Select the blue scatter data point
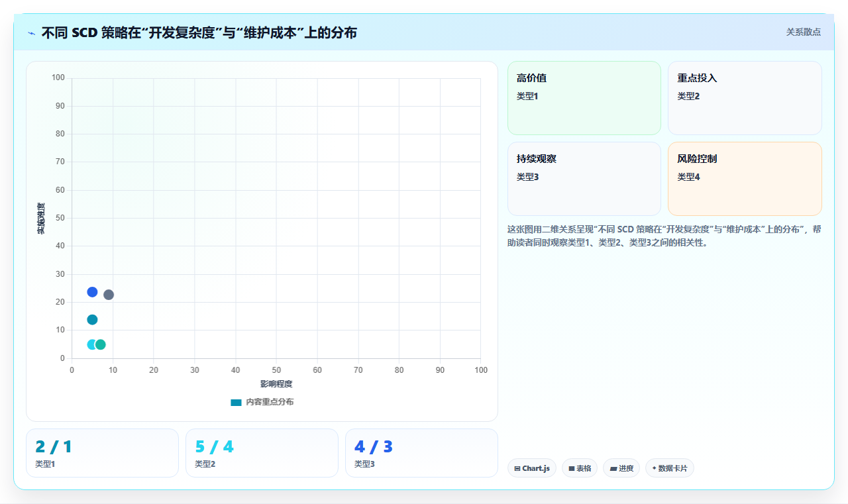848x504 pixels. click(x=92, y=292)
